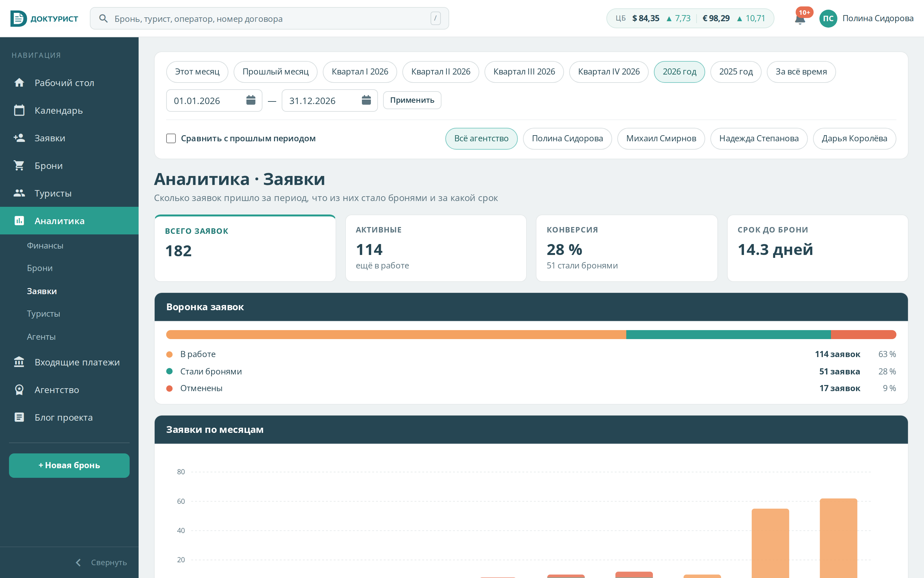Click the Заявки add-person icon
The width and height of the screenshot is (924, 578).
point(19,138)
